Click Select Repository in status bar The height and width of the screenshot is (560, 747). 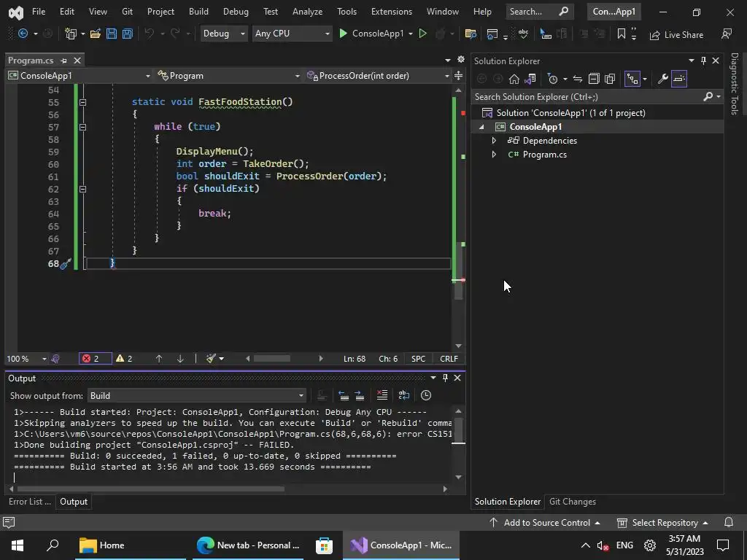point(662,522)
